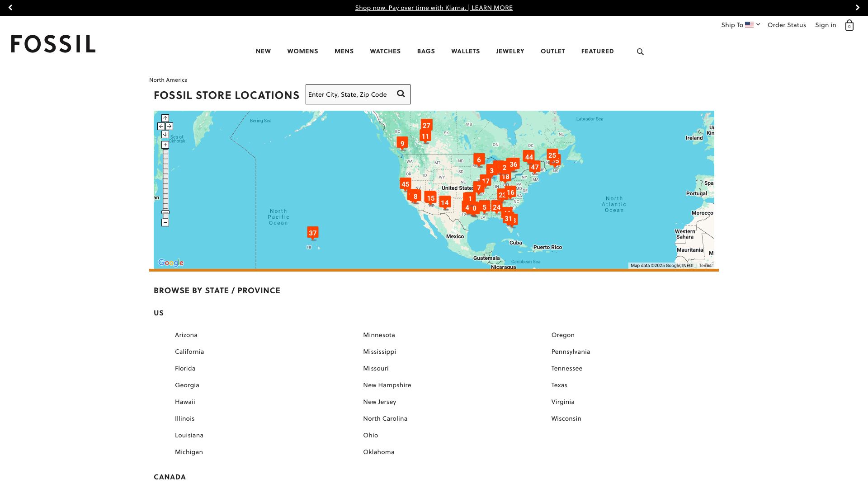Image resolution: width=868 pixels, height=488 pixels.
Task: Open the map Terms link
Action: click(705, 266)
